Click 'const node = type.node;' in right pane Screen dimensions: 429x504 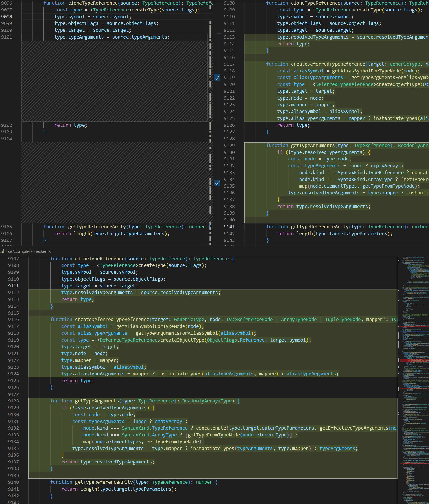click(x=320, y=159)
